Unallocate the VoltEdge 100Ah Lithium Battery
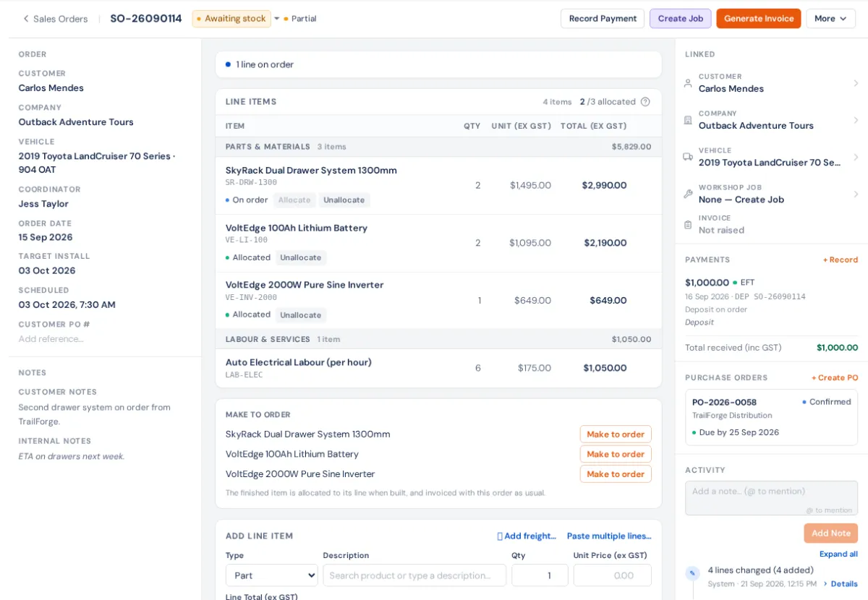The height and width of the screenshot is (600, 868). (301, 257)
